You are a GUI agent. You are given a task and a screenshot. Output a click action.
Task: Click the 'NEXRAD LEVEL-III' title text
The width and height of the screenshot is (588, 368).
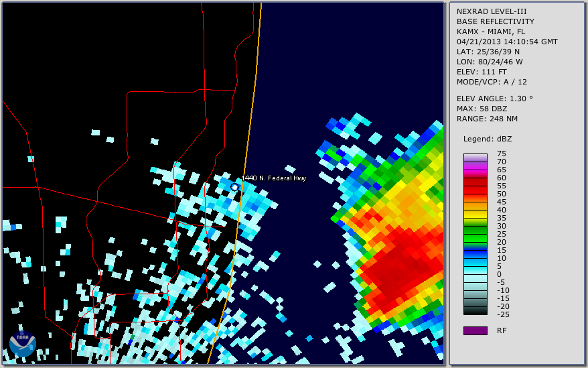492,11
